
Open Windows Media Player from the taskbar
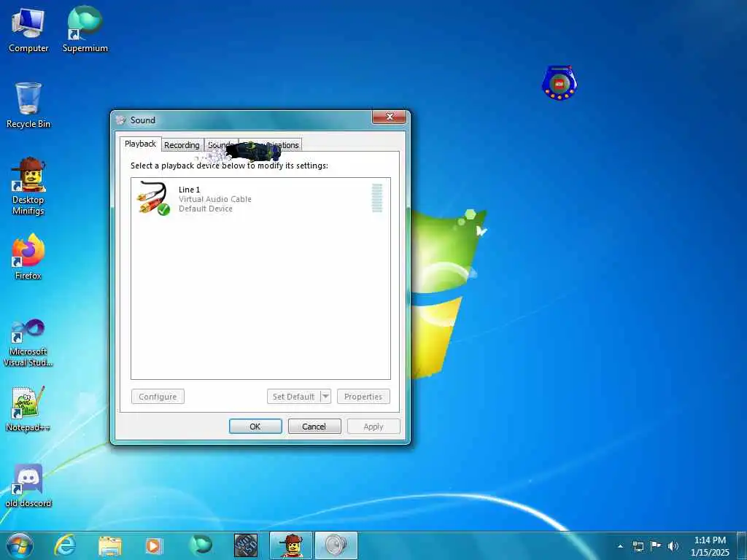[x=153, y=545]
